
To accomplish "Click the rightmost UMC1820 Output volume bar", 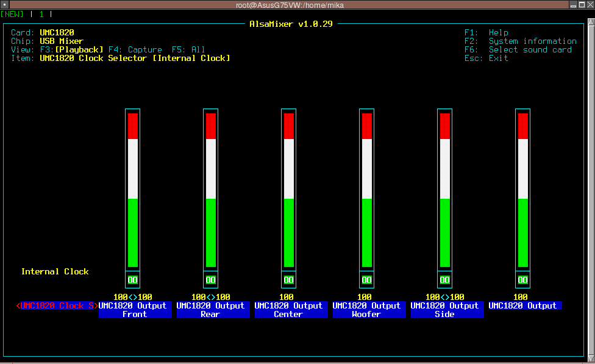I will pyautogui.click(x=523, y=190).
